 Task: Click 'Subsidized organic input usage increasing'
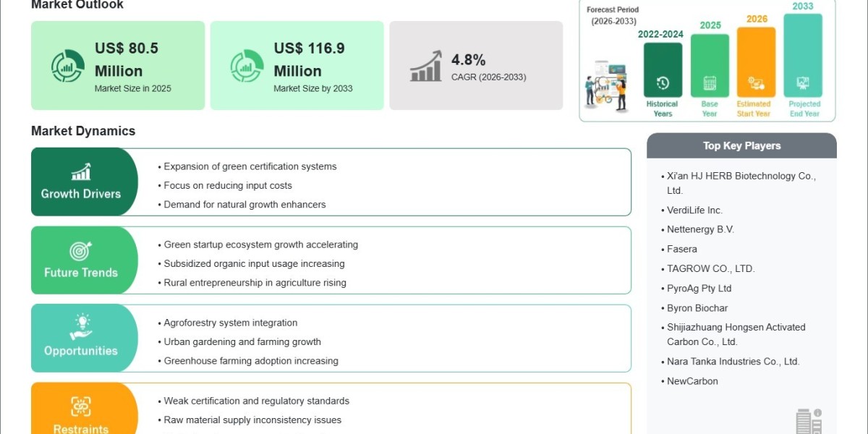pyautogui.click(x=254, y=264)
